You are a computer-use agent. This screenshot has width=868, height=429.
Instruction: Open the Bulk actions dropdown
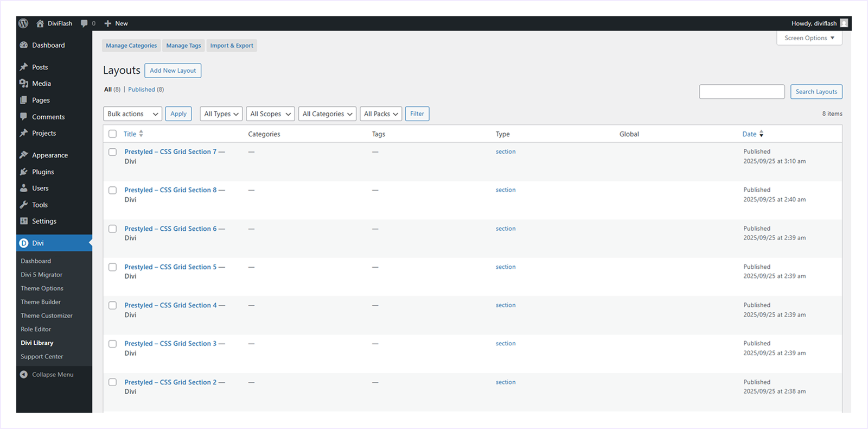click(x=132, y=114)
